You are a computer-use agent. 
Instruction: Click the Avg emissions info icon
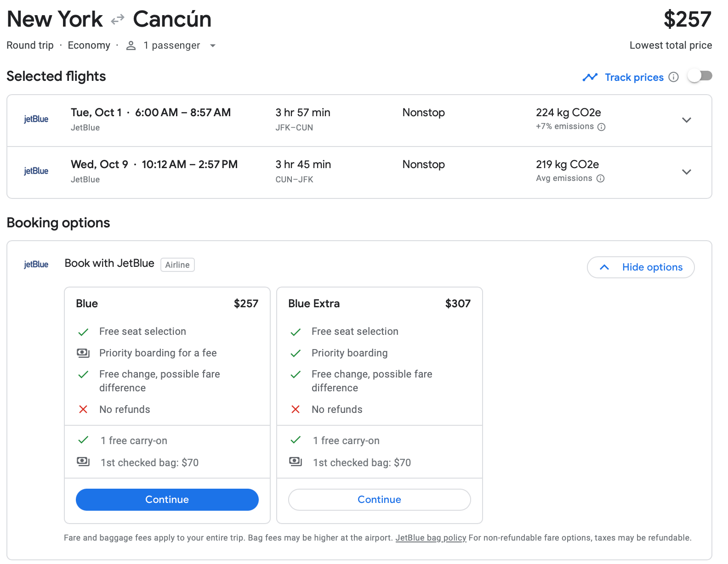coord(600,179)
